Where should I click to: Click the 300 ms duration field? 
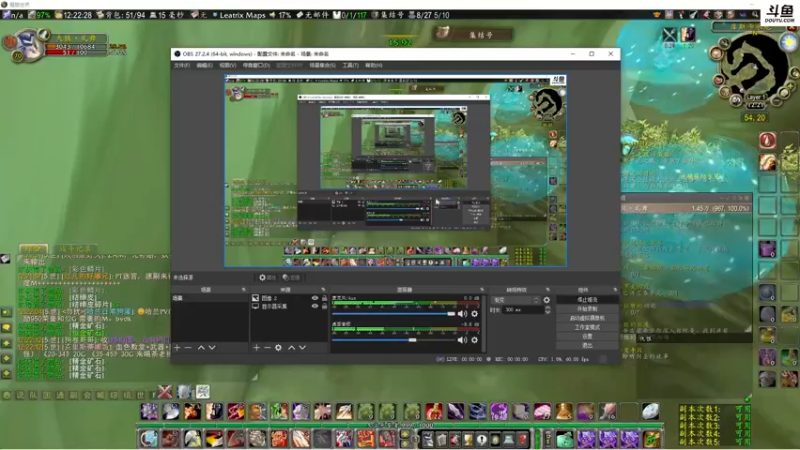[x=522, y=310]
